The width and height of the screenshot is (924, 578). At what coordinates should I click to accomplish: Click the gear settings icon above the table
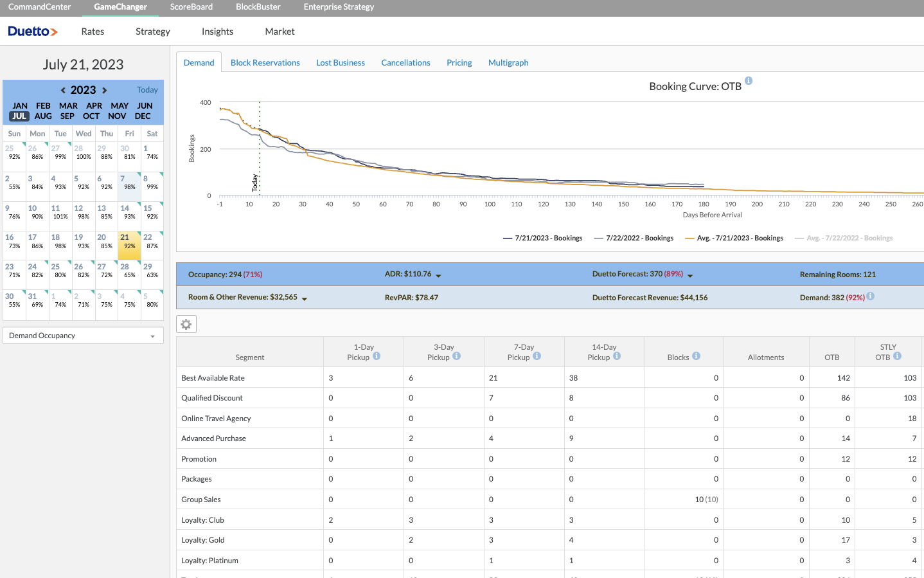click(x=186, y=325)
